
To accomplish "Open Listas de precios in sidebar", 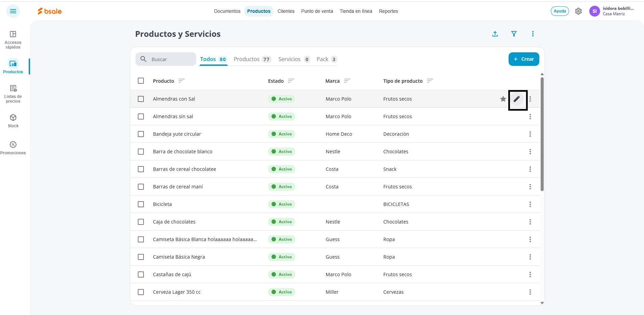I will coord(13,94).
